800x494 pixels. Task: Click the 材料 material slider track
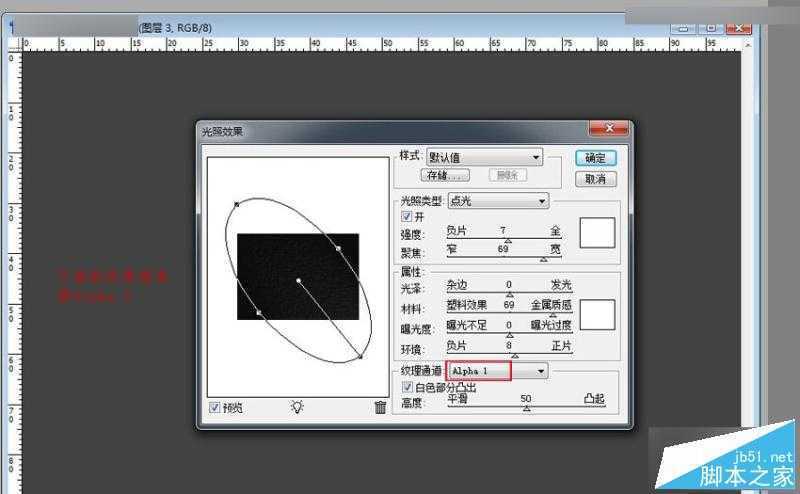pyautogui.click(x=509, y=313)
